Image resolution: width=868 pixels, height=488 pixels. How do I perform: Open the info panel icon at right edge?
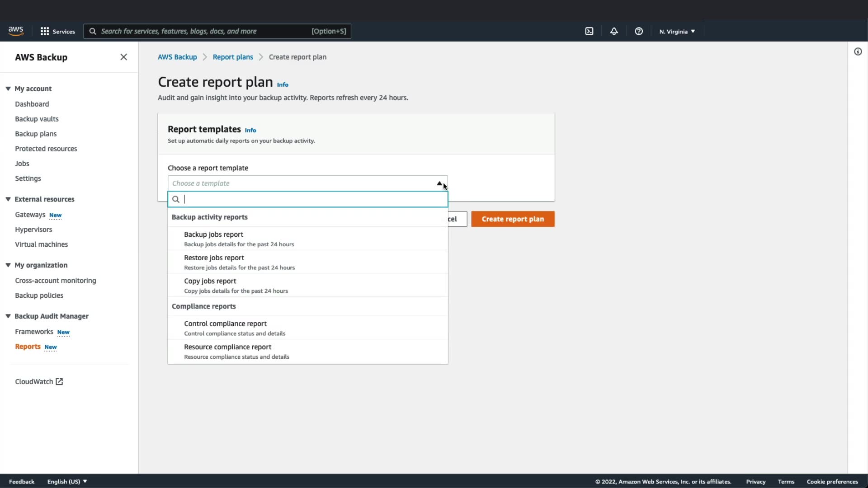point(858,52)
